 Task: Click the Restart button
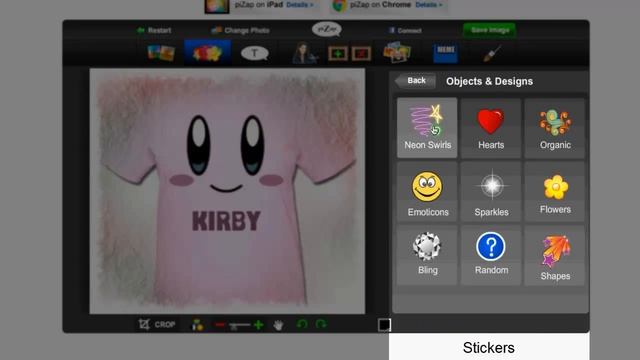[x=154, y=30]
